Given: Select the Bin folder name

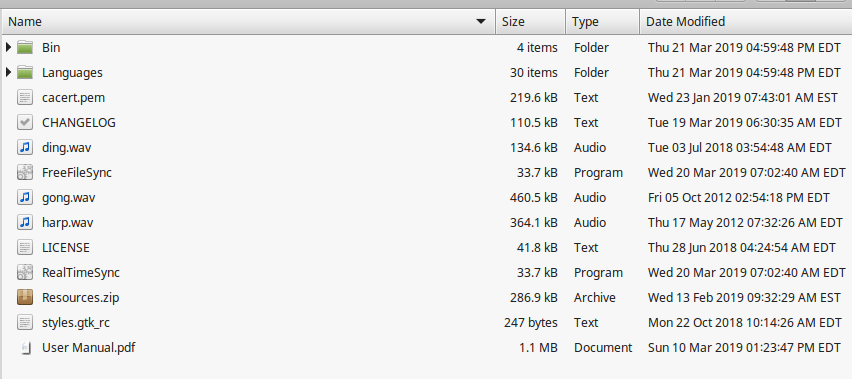Looking at the screenshot, I should point(51,48).
